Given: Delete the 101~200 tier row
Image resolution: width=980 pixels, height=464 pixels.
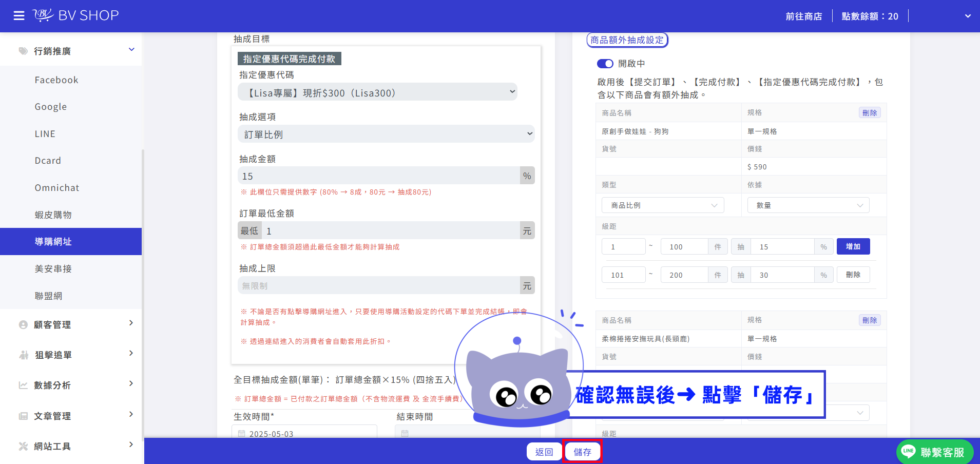Looking at the screenshot, I should coord(853,275).
